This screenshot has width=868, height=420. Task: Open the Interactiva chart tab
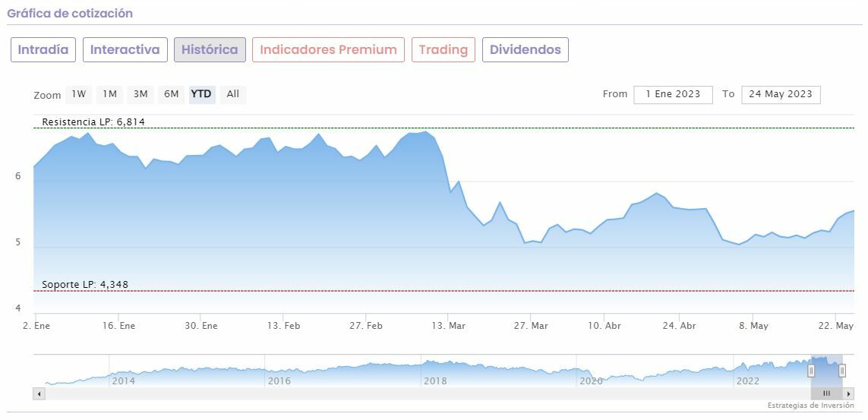pyautogui.click(x=125, y=50)
